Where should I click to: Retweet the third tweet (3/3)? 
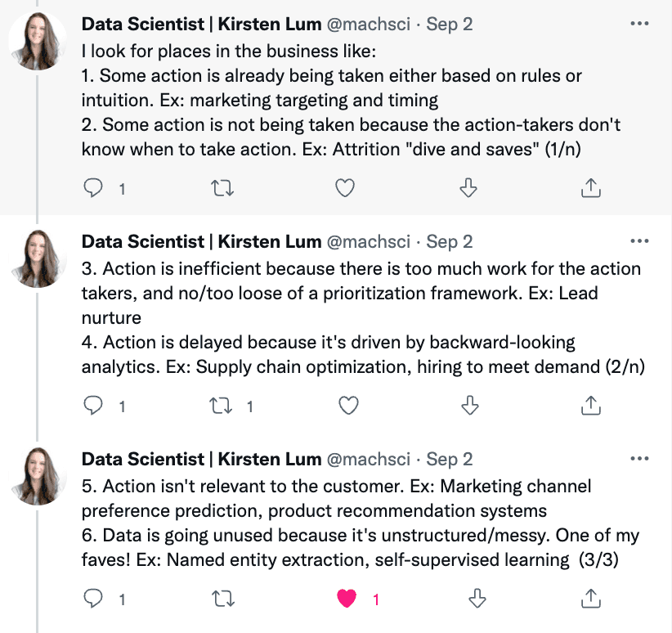coord(222,599)
